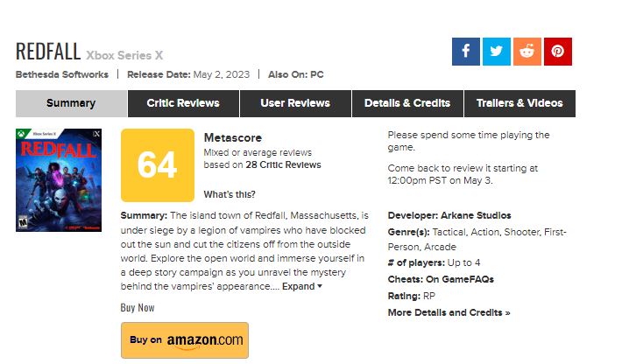This screenshot has width=629, height=364.
Task: Open the 28 Critic Reviews link
Action: [x=283, y=164]
